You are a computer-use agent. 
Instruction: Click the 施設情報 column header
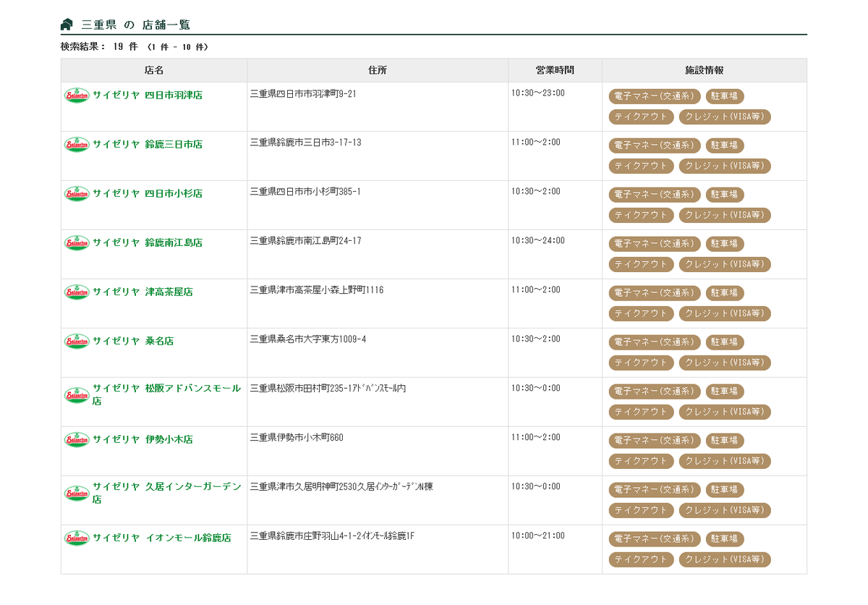[x=705, y=70]
